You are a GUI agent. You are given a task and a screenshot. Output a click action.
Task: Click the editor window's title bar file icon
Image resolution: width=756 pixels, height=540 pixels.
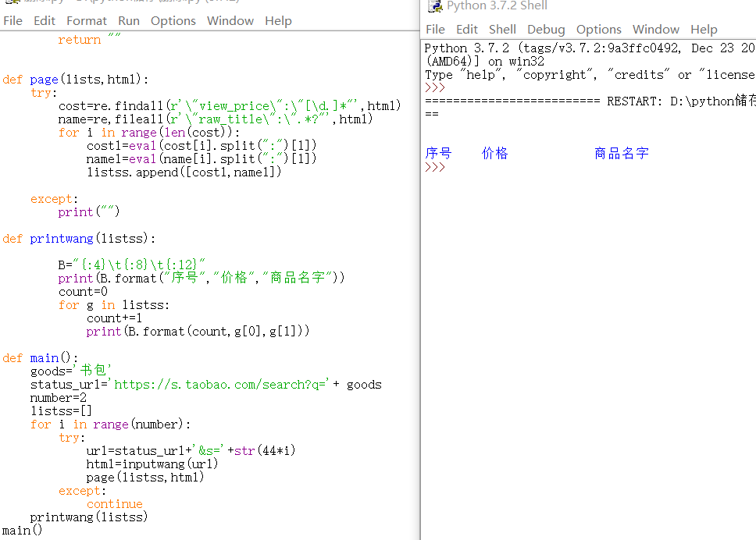11,2
